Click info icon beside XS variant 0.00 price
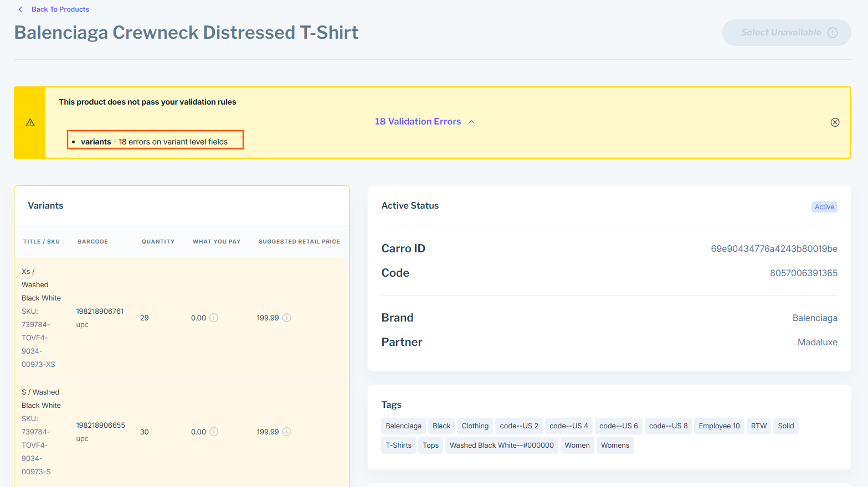The height and width of the screenshot is (487, 868). tap(214, 318)
